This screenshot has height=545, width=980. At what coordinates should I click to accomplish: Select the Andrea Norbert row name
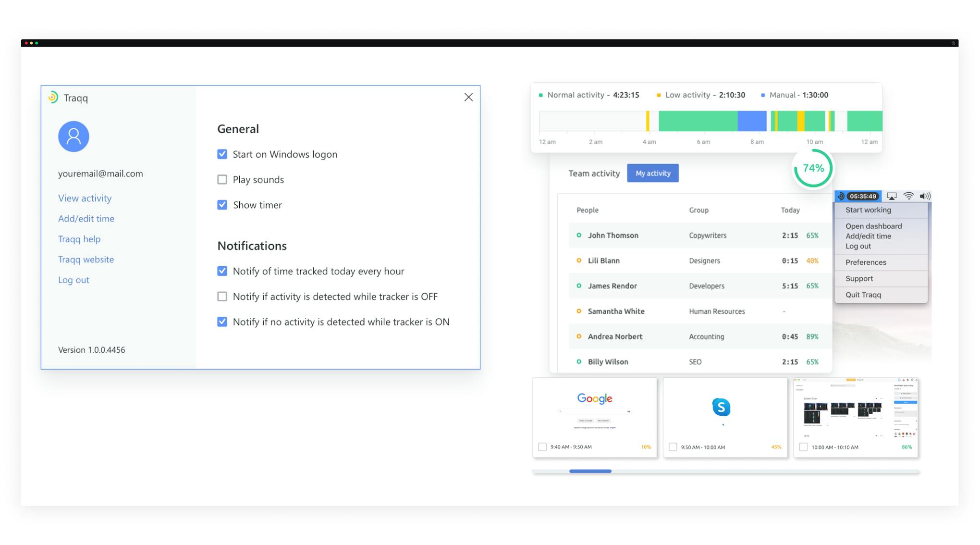615,336
